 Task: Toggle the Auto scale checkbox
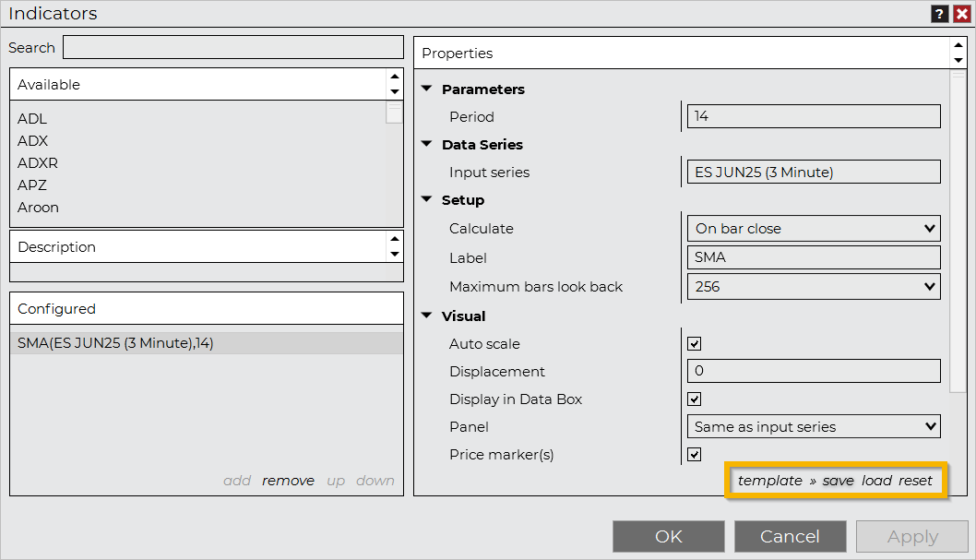[x=695, y=343]
